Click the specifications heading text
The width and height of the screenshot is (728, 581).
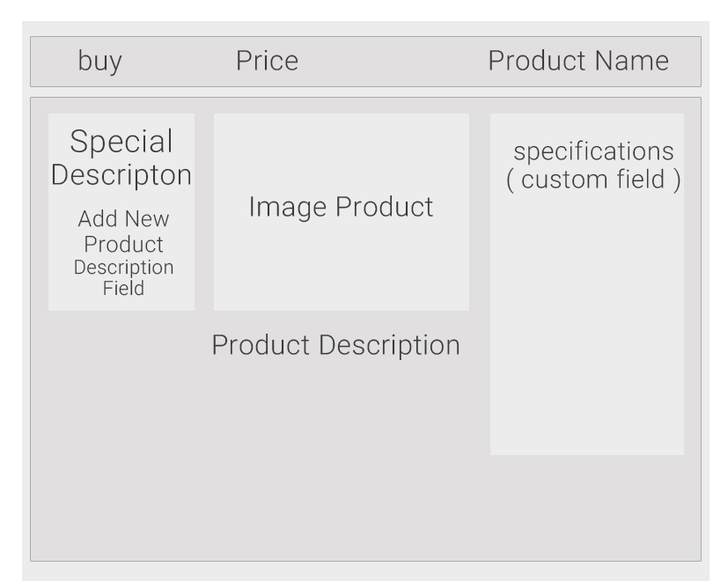click(x=593, y=151)
